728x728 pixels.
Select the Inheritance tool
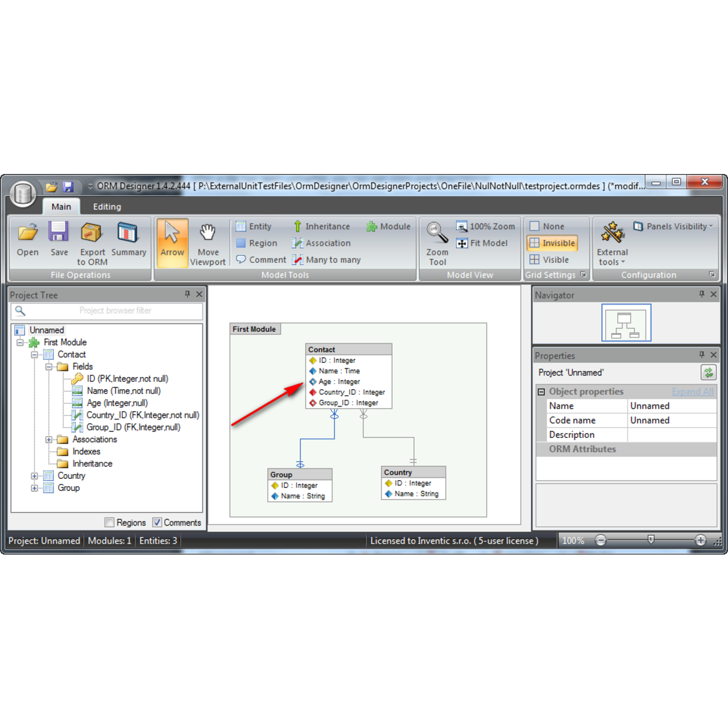(321, 226)
